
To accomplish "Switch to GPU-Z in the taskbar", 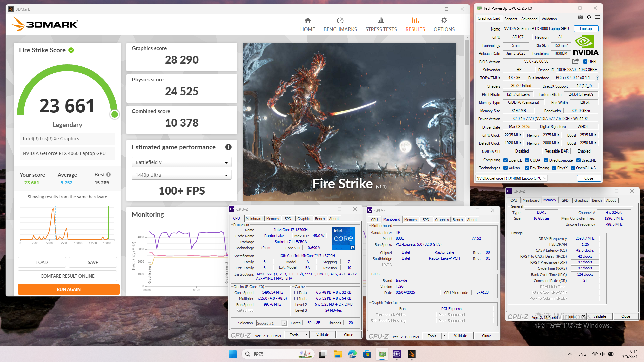I will [382, 354].
